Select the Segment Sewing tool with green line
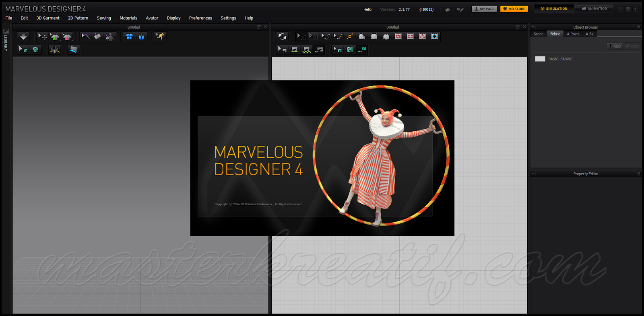The width and height of the screenshot is (644, 316). point(295,50)
